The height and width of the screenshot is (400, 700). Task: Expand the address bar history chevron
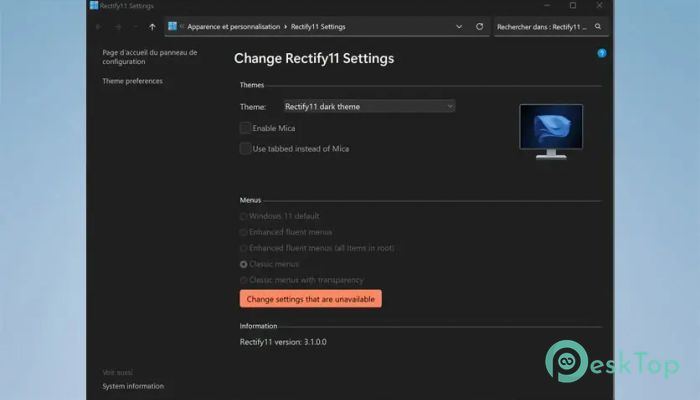[459, 27]
